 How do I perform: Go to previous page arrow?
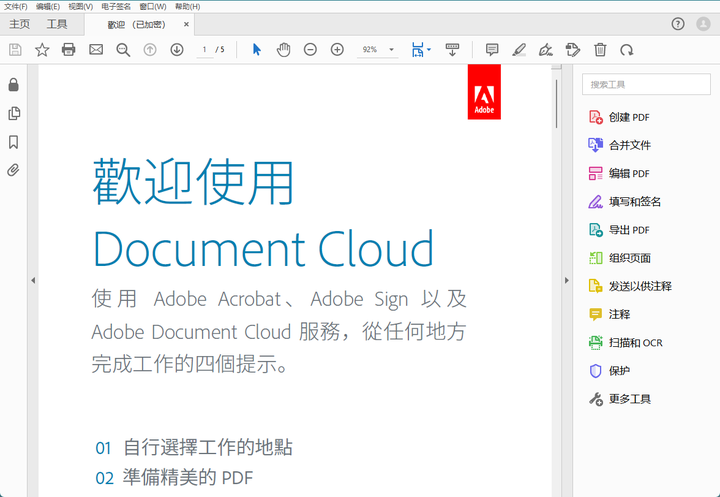pos(150,50)
